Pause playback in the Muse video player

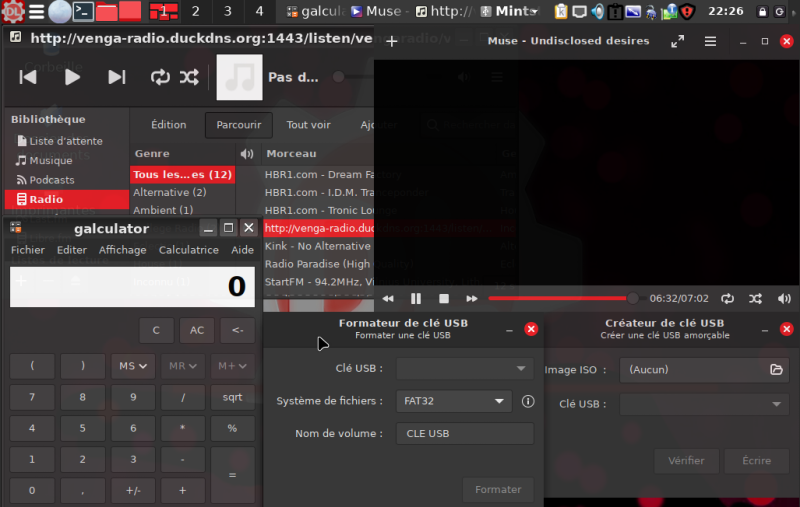pos(416,298)
